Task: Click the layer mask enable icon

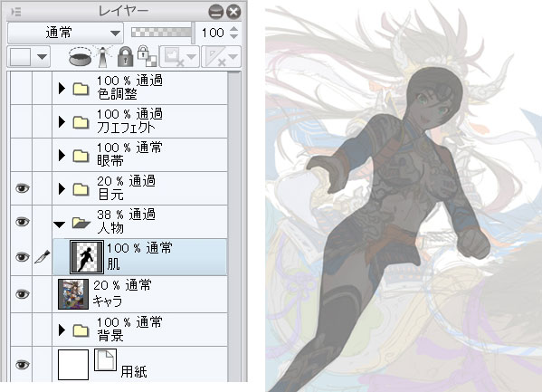Action: (179, 56)
